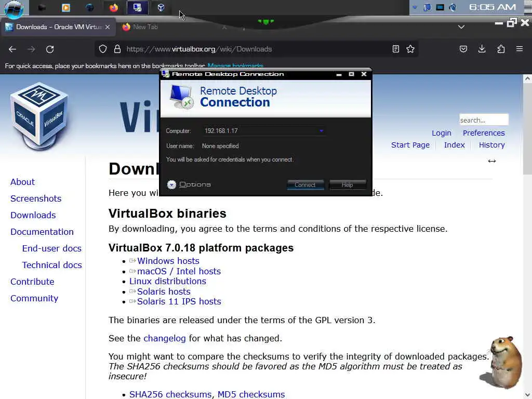Click the double-arrow width toggle icon
Image resolution: width=532 pixels, height=399 pixels.
coord(491,161)
